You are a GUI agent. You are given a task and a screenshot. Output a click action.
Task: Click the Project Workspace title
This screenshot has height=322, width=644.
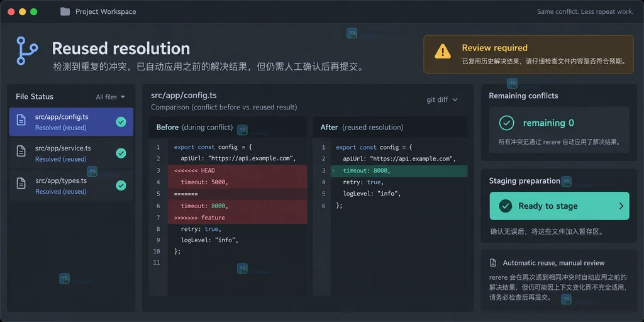click(x=106, y=11)
